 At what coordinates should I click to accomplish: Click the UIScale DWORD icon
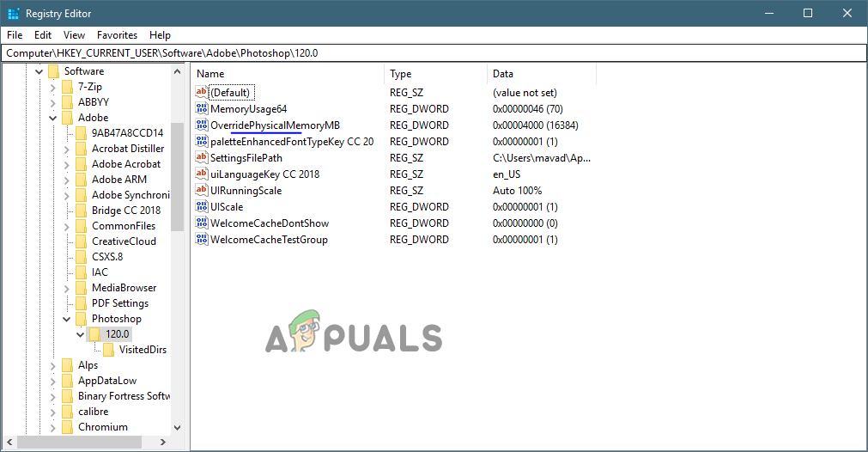click(x=202, y=206)
